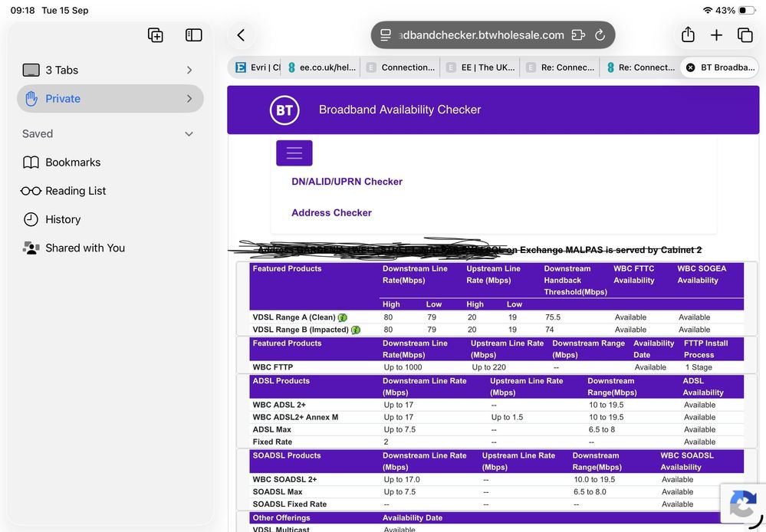Select the '75.5' handback threshold value
Image resolution: width=766 pixels, height=532 pixels.
point(553,317)
